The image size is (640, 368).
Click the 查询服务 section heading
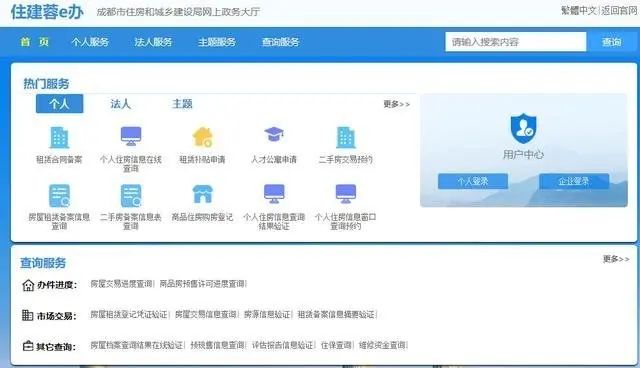tap(43, 263)
